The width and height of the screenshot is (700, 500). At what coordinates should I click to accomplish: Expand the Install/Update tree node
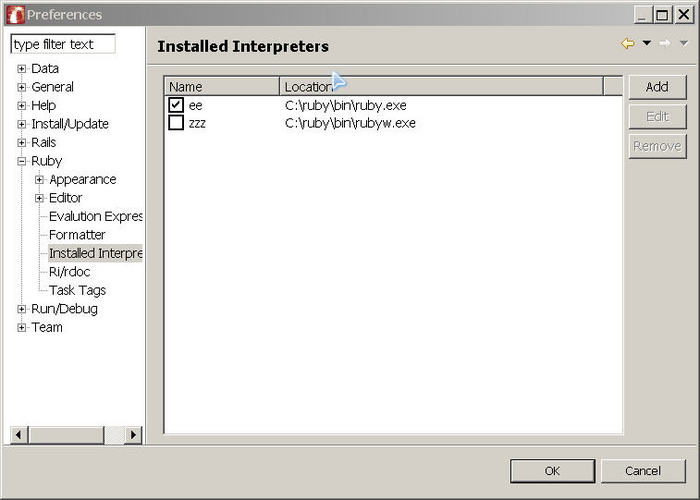21,124
